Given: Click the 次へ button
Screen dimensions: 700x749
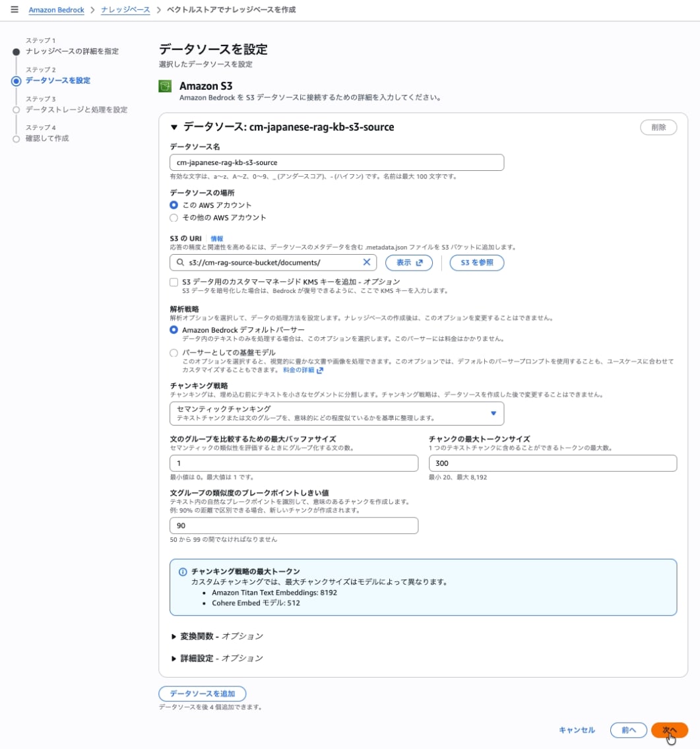Looking at the screenshot, I should point(670,730).
